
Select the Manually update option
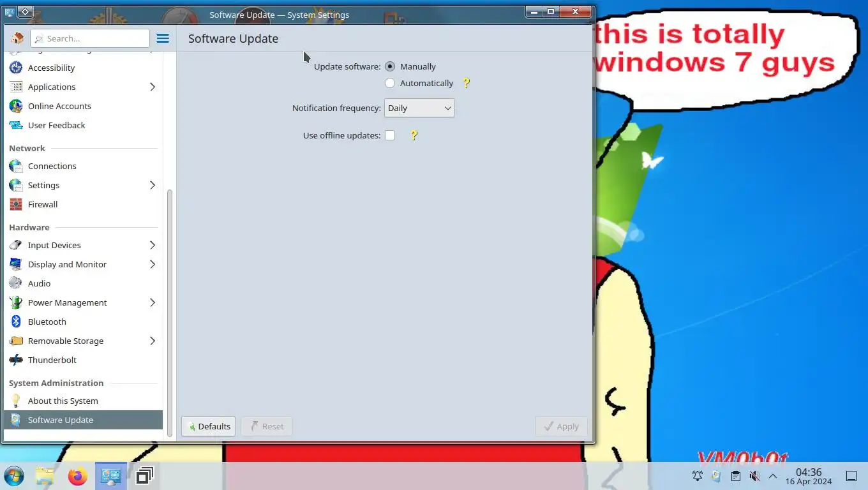390,66
